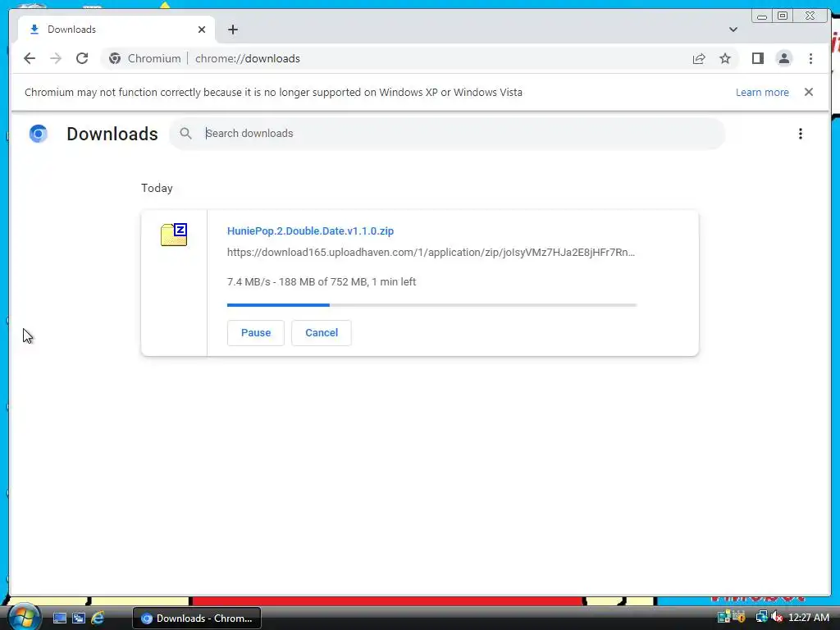Open the Windows Start orb
Image resolution: width=840 pixels, height=630 pixels.
tap(24, 617)
